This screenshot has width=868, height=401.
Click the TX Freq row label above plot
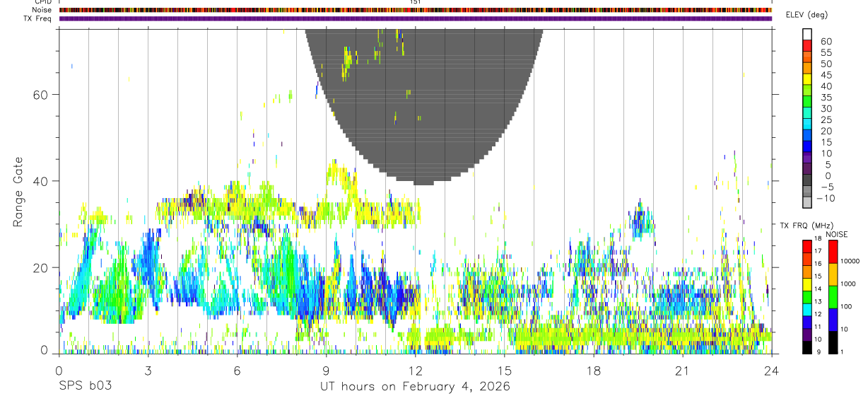[39, 18]
